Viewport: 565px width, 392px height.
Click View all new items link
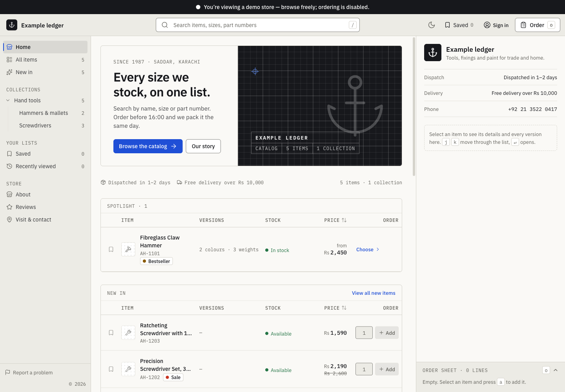(374, 293)
